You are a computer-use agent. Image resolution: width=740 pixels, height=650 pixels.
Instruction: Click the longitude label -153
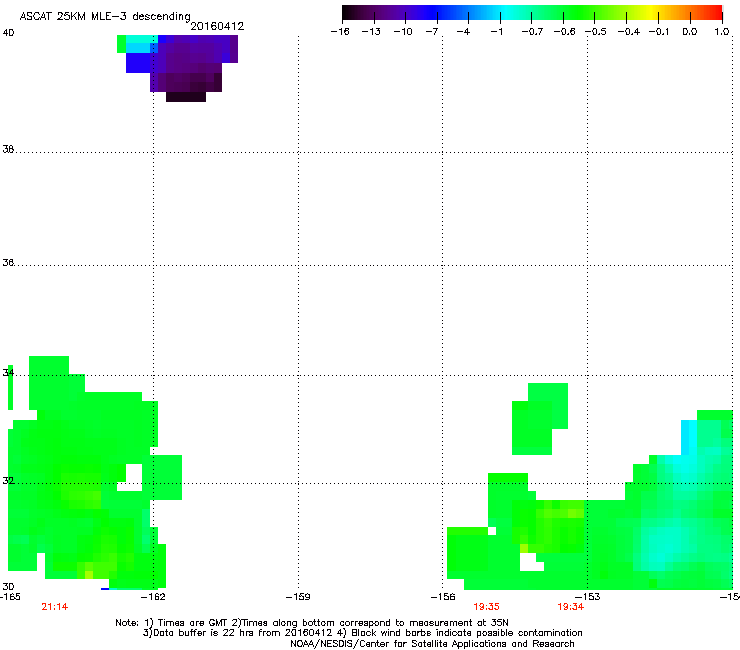(x=588, y=597)
